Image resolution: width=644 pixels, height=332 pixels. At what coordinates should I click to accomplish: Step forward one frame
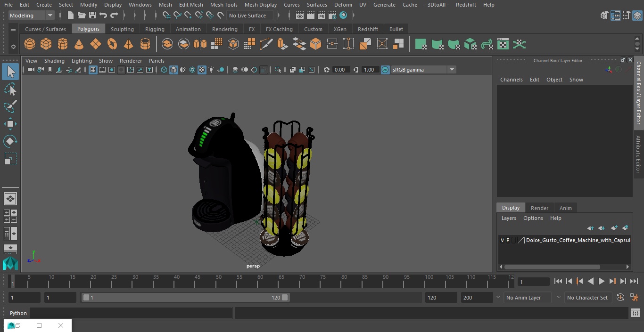(x=623, y=281)
